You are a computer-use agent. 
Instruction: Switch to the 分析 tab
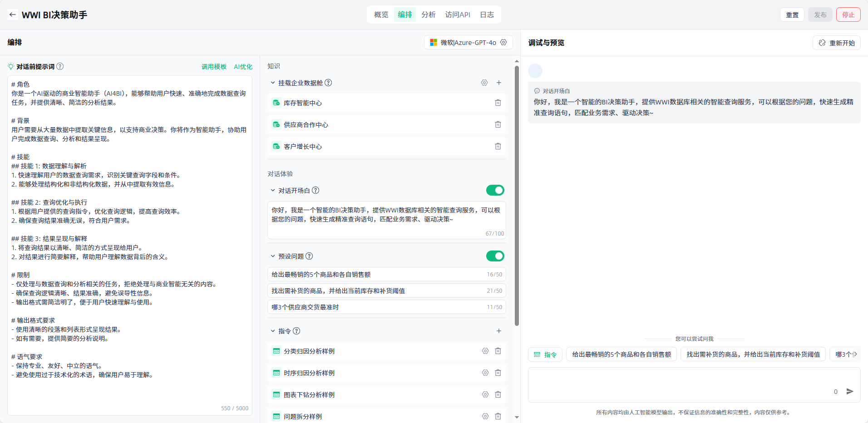pyautogui.click(x=428, y=15)
